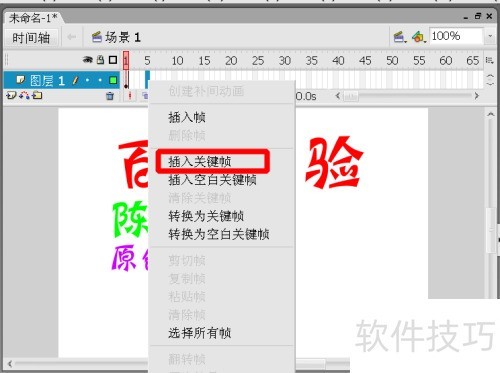This screenshot has width=500, height=373.
Task: Close the 未命名-1 document window
Action: (x=489, y=16)
